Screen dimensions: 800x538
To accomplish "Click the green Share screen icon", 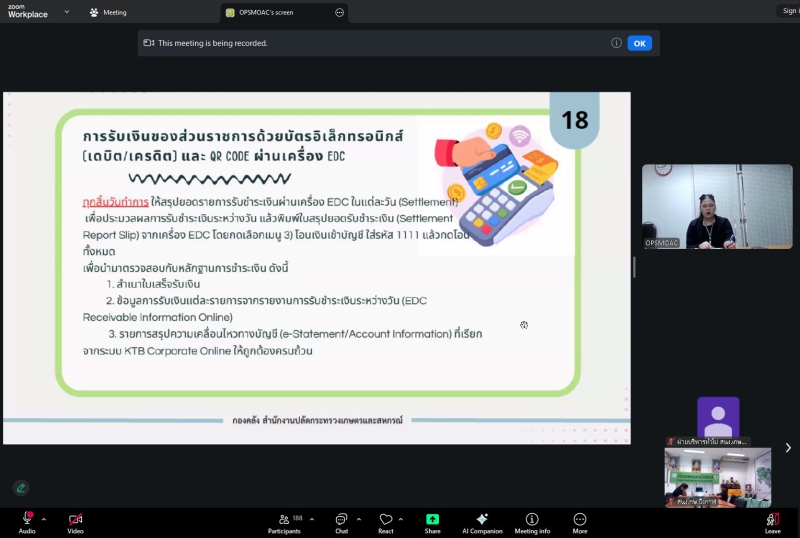I will pos(432,519).
